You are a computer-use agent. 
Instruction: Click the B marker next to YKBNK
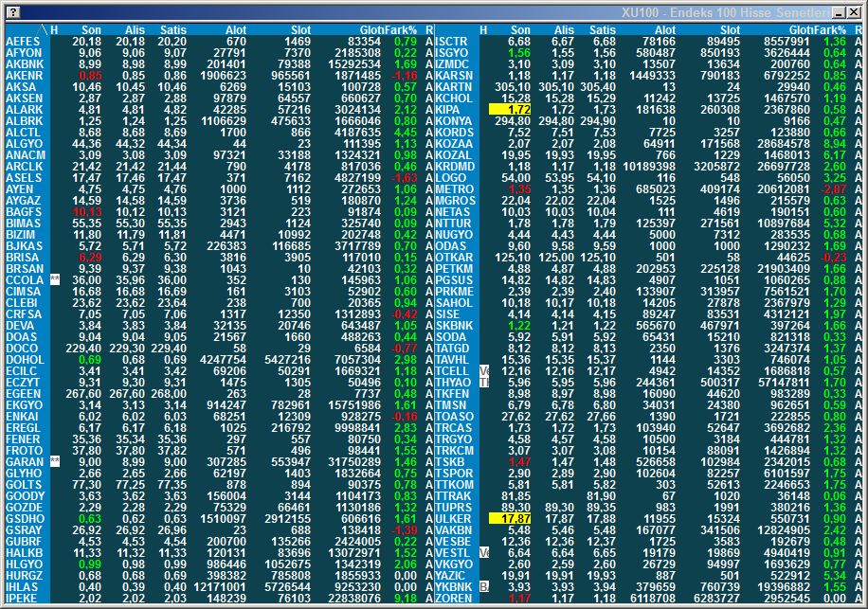484,587
